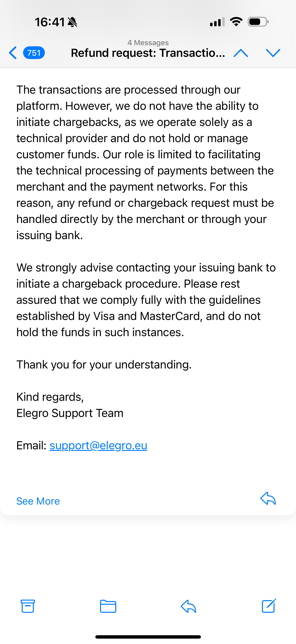This screenshot has height=644, width=296.
Task: Open the support@elegro.eu email link
Action: tap(98, 446)
